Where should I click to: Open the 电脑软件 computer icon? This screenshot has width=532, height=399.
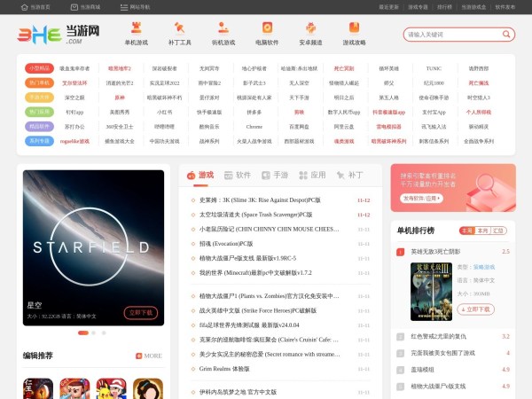click(267, 27)
